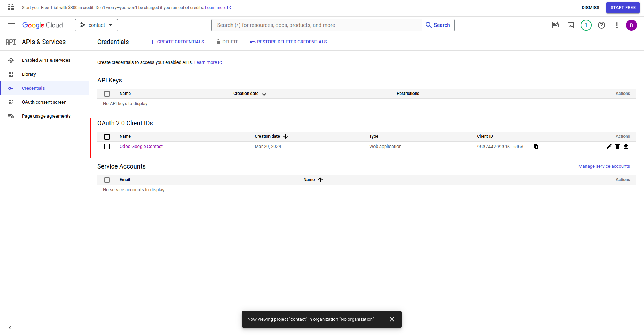Activate Cloud Shell terminal icon
The height and width of the screenshot is (336, 644).
tap(571, 25)
